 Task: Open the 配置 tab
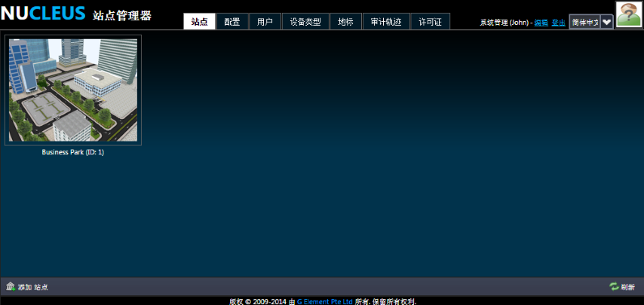[232, 22]
